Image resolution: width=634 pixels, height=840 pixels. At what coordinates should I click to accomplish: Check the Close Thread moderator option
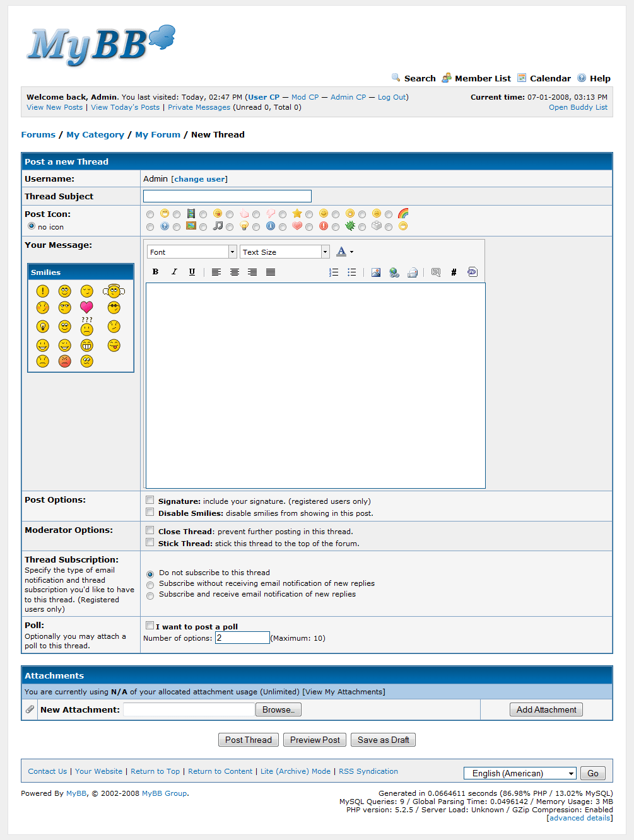tap(150, 530)
